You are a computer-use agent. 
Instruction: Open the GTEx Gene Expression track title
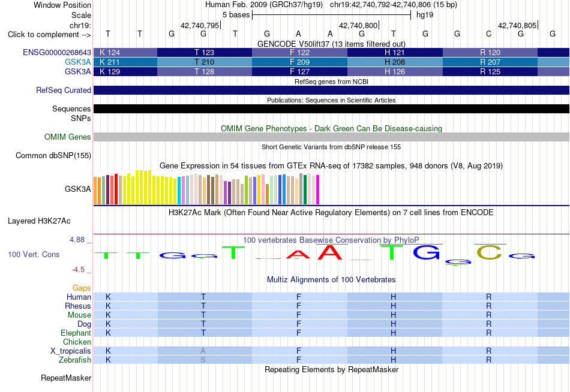tap(331, 166)
